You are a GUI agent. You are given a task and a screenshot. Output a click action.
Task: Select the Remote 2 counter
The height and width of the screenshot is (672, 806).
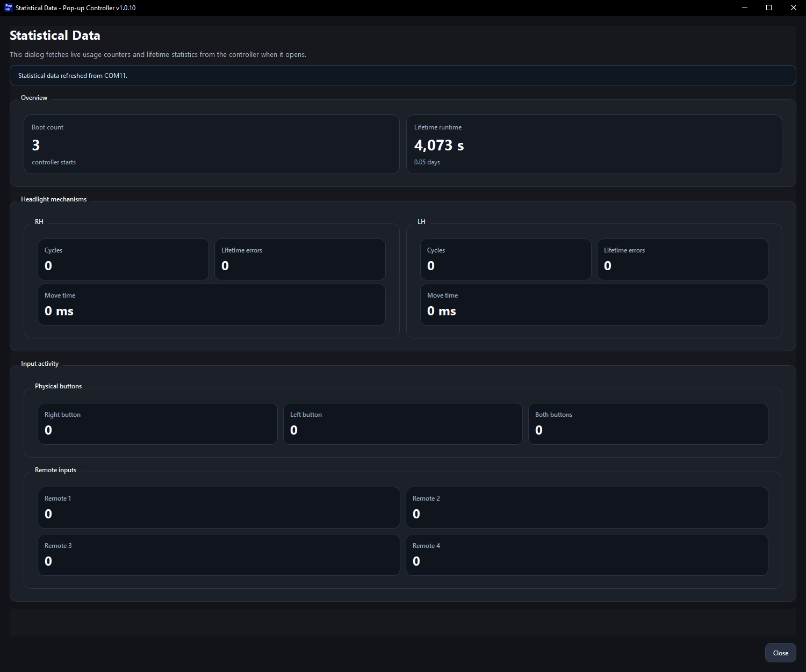tap(587, 508)
